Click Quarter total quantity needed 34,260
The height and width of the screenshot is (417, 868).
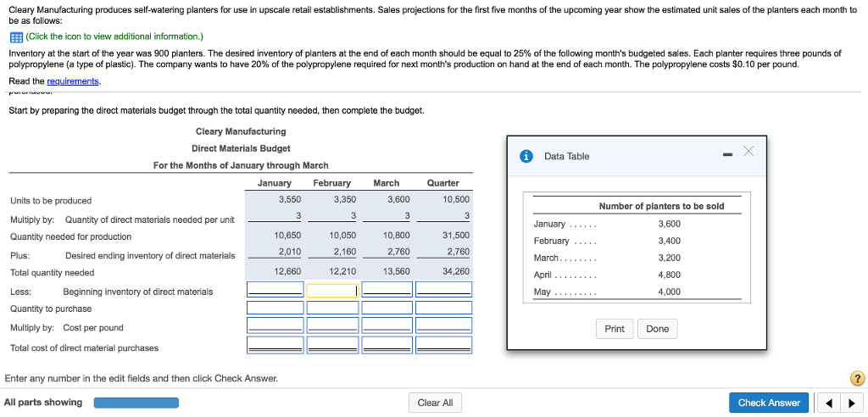pyautogui.click(x=456, y=271)
